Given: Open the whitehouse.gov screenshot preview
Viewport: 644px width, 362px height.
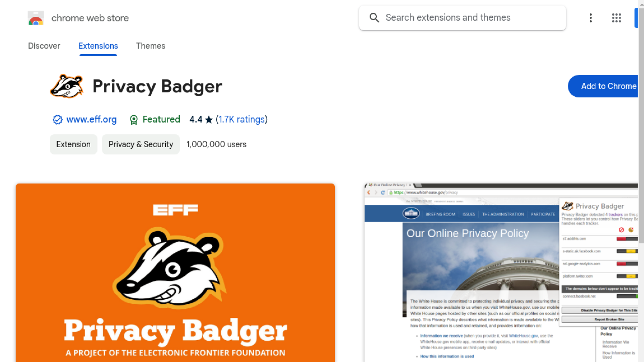Looking at the screenshot, I should pos(501,272).
